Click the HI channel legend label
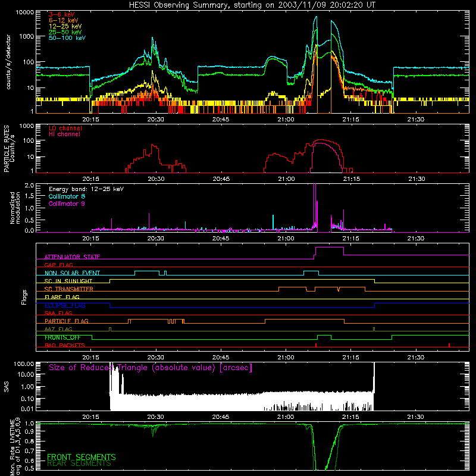 tap(64, 134)
